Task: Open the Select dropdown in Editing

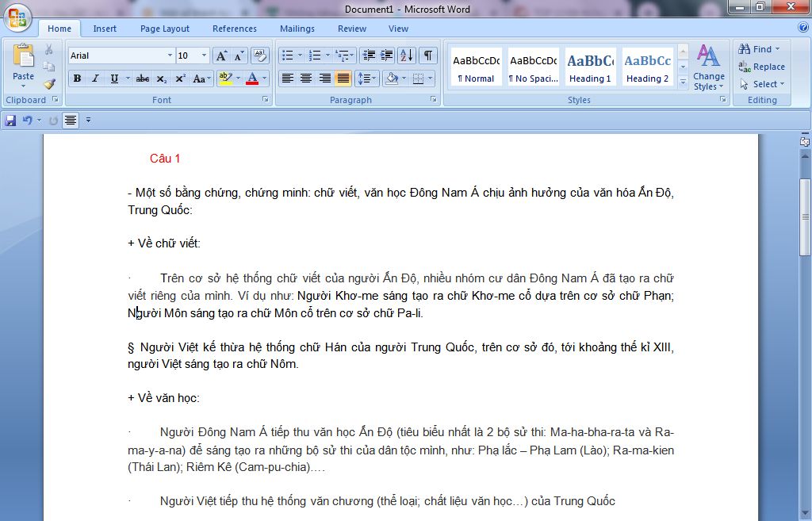Action: pos(762,84)
